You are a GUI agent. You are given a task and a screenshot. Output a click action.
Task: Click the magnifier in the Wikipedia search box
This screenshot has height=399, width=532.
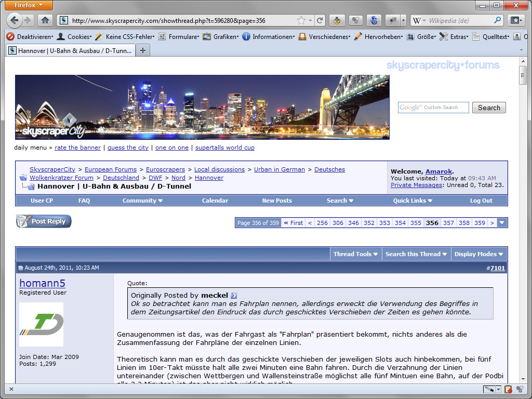pyautogui.click(x=497, y=20)
